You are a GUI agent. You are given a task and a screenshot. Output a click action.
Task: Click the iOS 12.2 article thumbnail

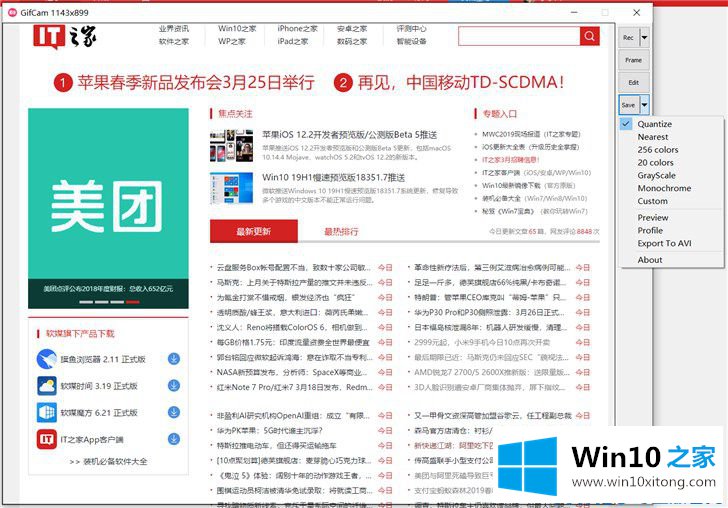point(231,145)
